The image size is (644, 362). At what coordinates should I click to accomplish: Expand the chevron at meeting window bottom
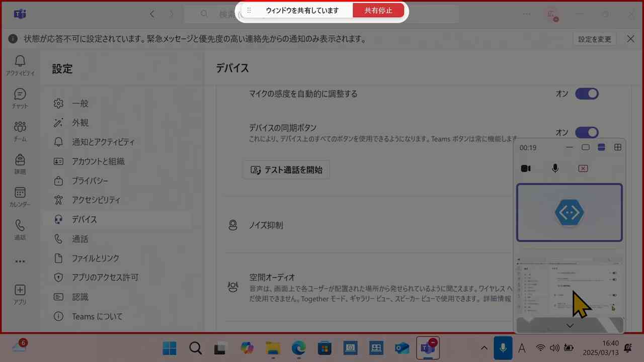(x=570, y=325)
